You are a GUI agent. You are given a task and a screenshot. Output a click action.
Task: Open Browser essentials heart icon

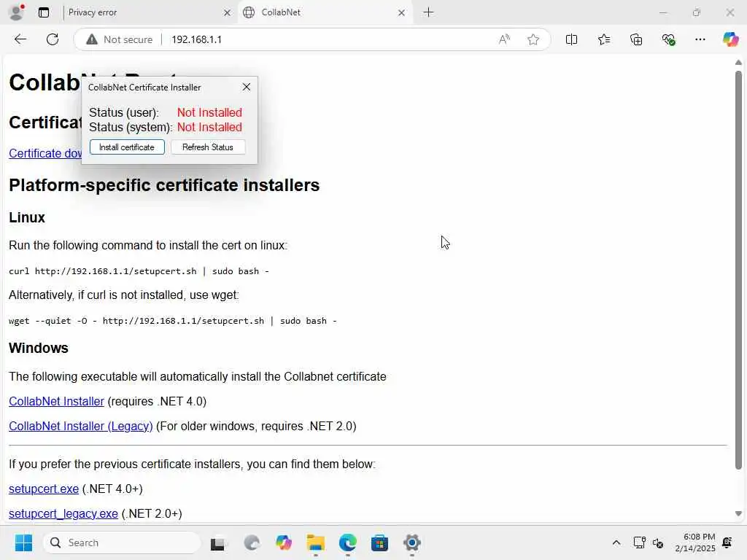668,39
